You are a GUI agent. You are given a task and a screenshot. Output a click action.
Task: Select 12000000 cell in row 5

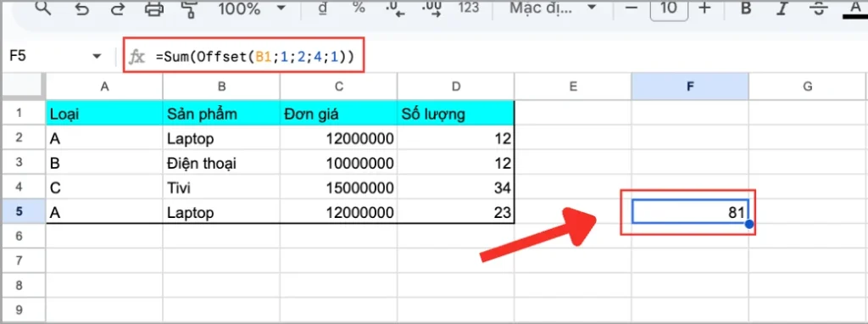click(339, 212)
